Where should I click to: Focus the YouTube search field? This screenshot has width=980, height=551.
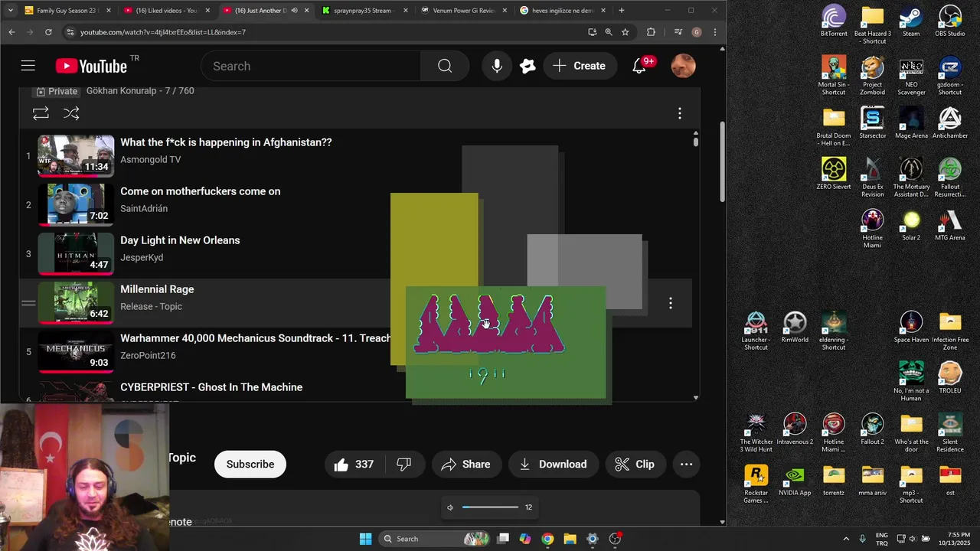[x=310, y=66]
